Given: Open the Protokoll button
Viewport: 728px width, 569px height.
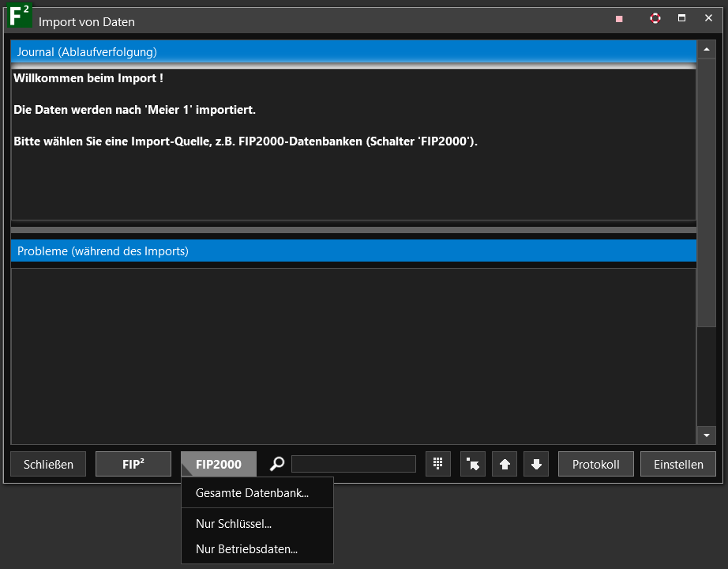Looking at the screenshot, I should click(595, 464).
